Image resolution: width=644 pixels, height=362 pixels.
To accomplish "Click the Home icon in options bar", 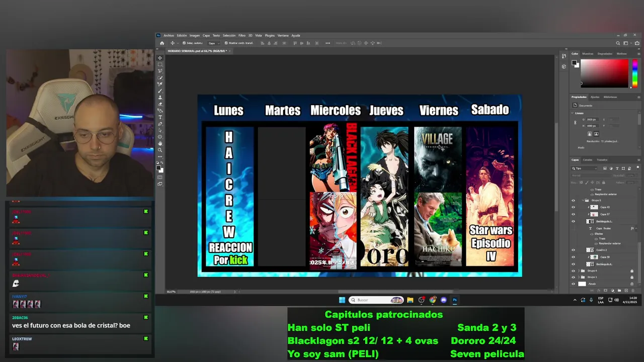I will [162, 43].
